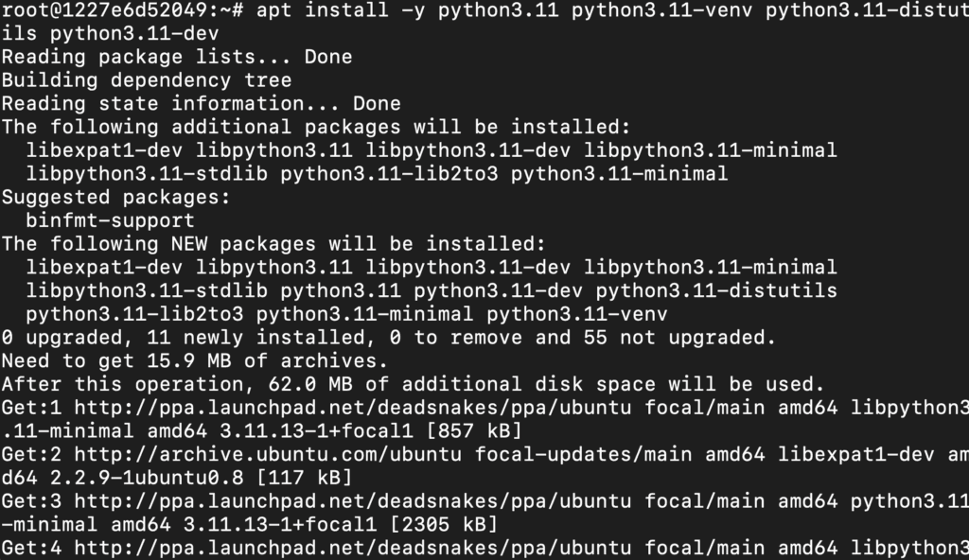Click the "0 upgraded, 11 newly installed" summary
The image size is (969, 560).
pyautogui.click(x=388, y=338)
